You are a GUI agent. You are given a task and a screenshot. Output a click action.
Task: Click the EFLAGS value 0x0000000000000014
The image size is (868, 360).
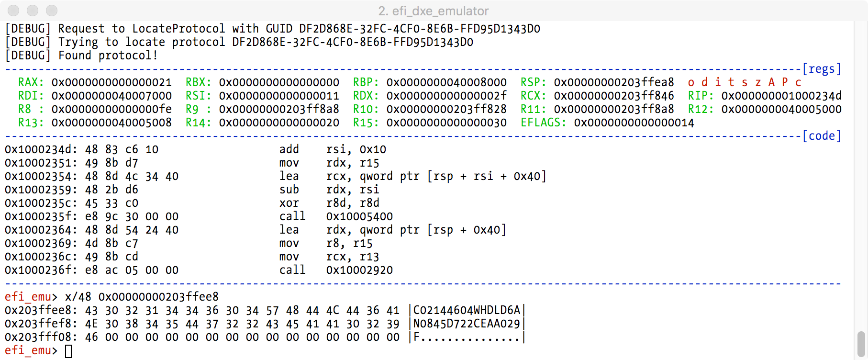(x=634, y=123)
